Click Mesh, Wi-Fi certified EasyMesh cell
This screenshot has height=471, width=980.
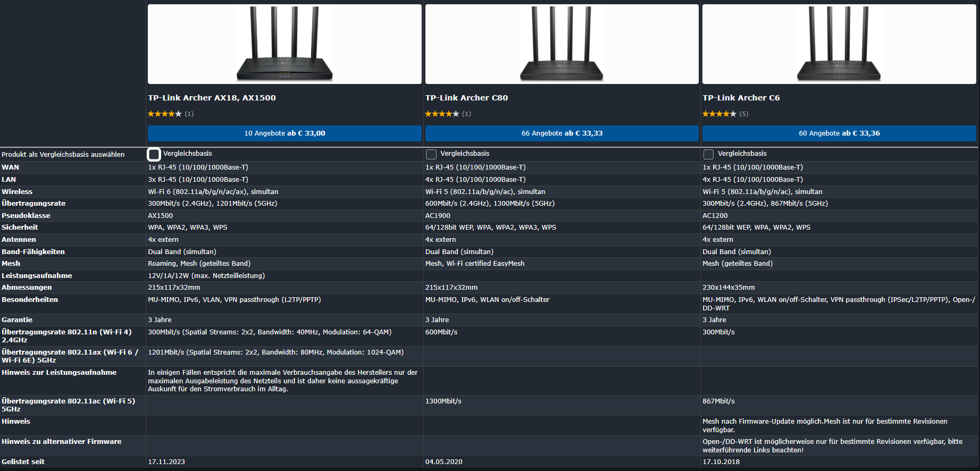(x=475, y=264)
